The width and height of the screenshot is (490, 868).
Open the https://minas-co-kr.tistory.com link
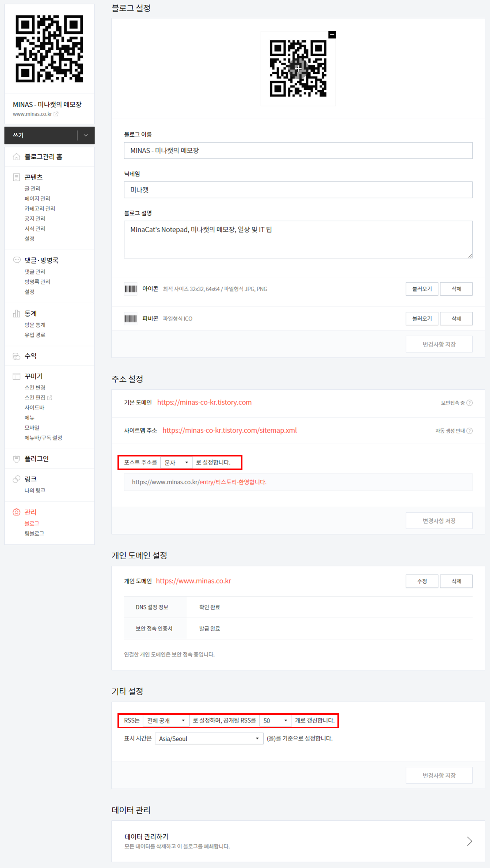(x=204, y=402)
